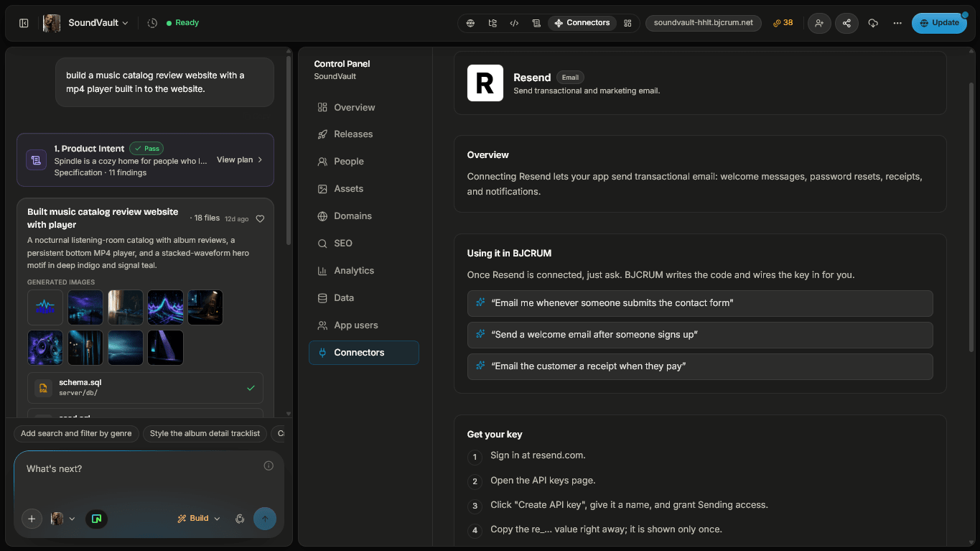The image size is (980, 551).
Task: Choose 'Style the album detail tracklist' suggestion
Action: click(x=205, y=434)
